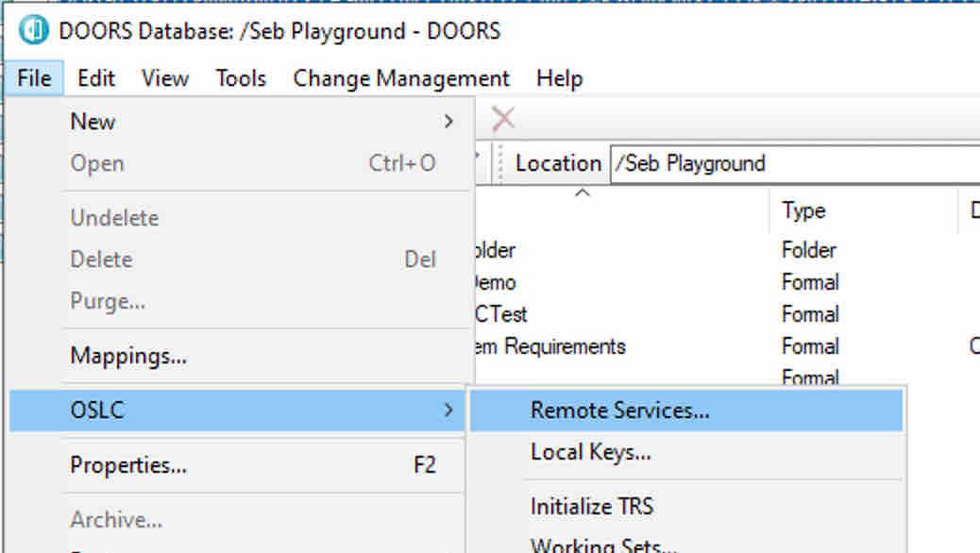The width and height of the screenshot is (980, 553).
Task: Open the View menu
Action: (165, 78)
